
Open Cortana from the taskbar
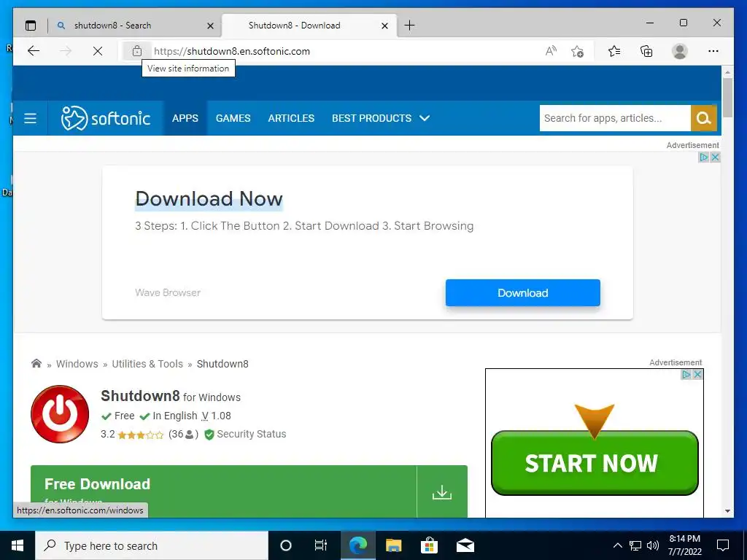click(x=285, y=545)
